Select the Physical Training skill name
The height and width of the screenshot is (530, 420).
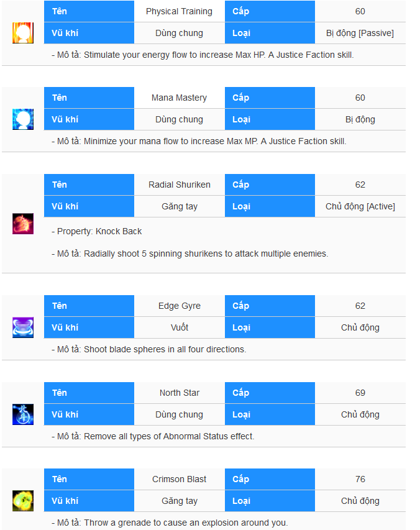[x=180, y=11]
